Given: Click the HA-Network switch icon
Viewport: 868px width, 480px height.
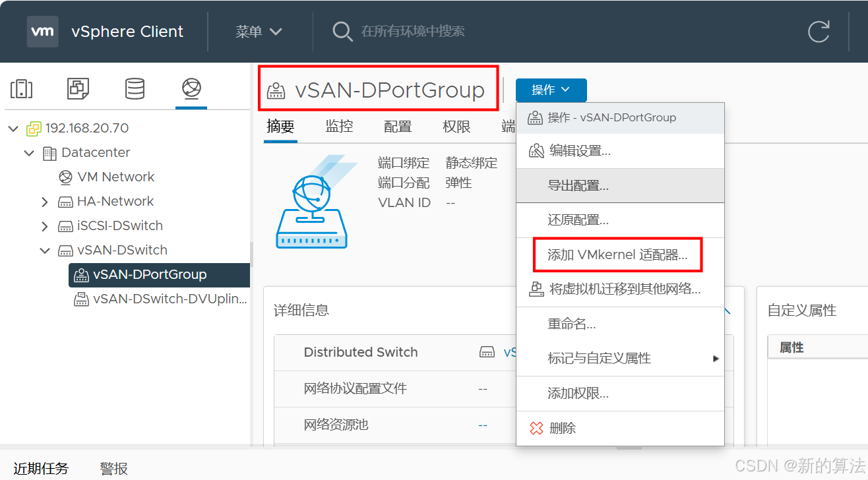Looking at the screenshot, I should coord(65,202).
